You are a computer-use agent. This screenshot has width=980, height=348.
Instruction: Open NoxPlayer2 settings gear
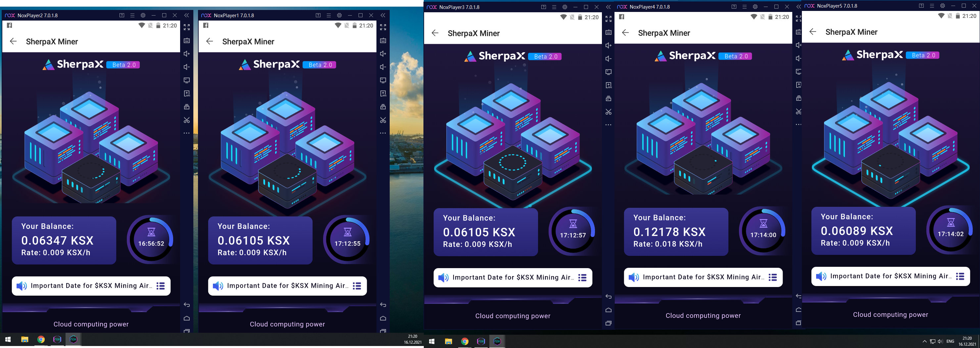coord(143,15)
